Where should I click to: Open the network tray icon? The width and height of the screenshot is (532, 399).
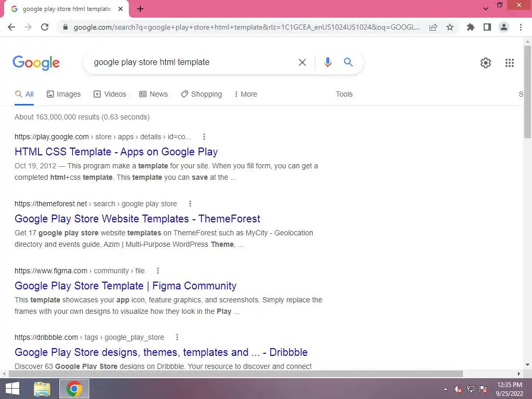[x=471, y=389]
